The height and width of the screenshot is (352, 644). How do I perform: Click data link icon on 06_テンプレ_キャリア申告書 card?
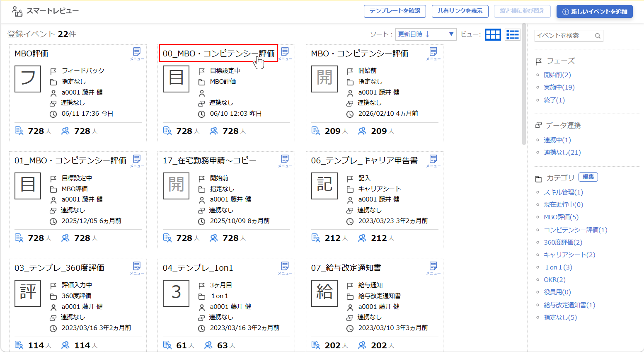[350, 210]
